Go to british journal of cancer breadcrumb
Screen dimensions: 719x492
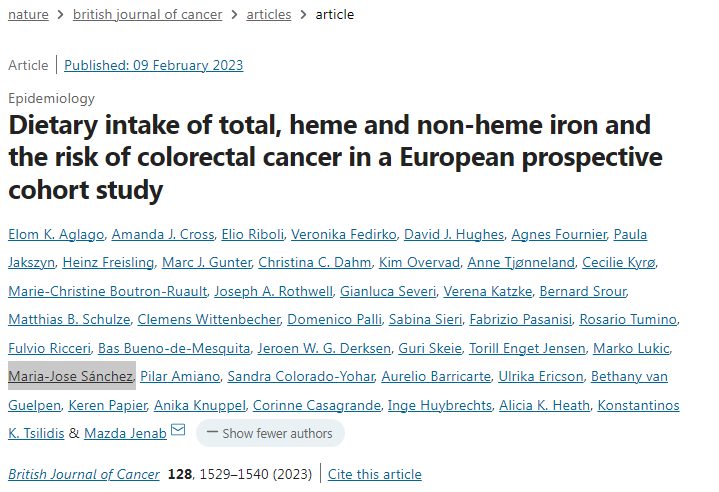pyautogui.click(x=151, y=14)
